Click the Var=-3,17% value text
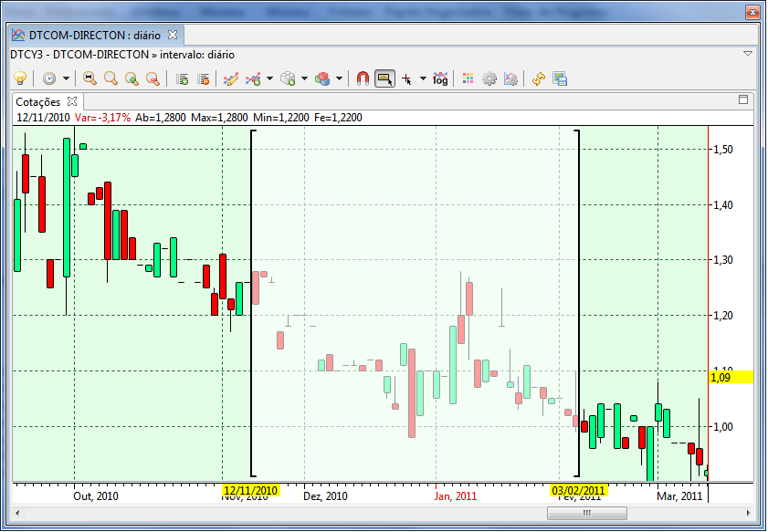This screenshot has width=768, height=532. coord(103,118)
